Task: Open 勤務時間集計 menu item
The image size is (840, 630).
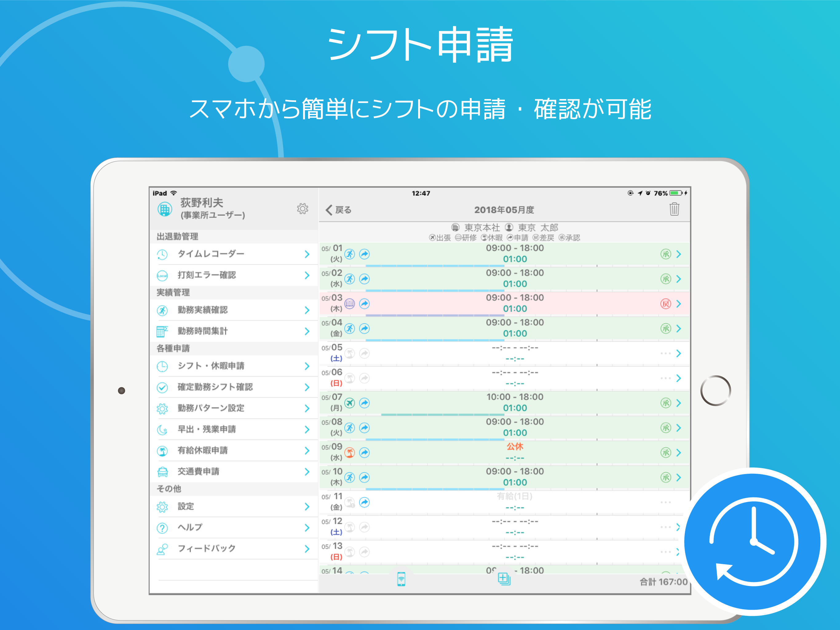Action: (234, 331)
